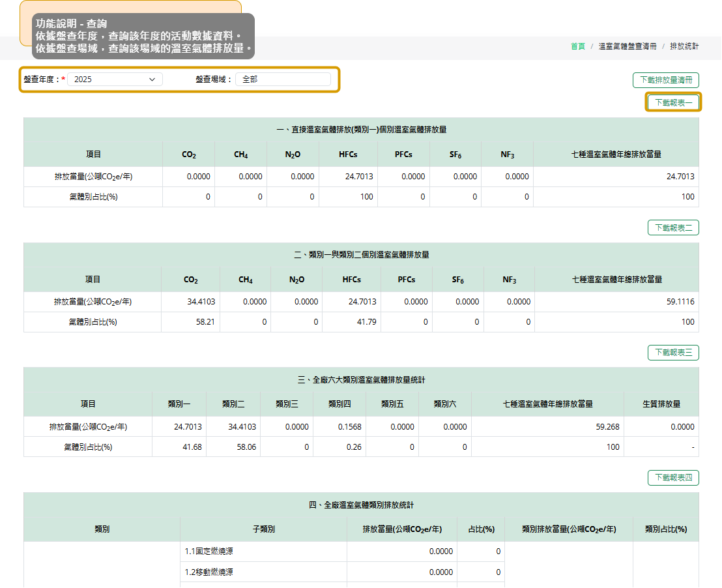Download report one via 下載報表一

[673, 102]
